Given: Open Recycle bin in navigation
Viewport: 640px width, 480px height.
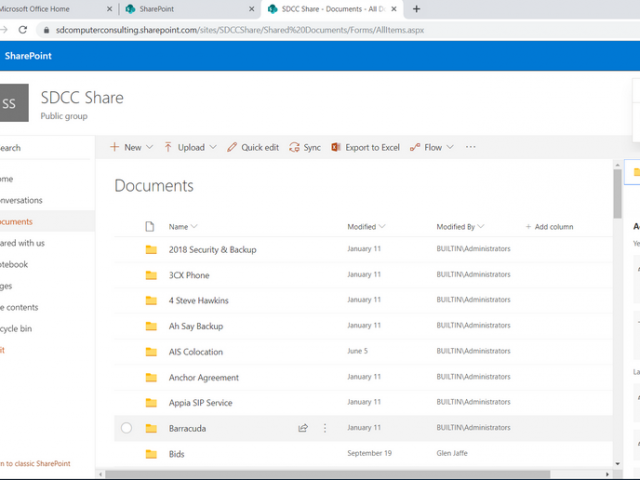Looking at the screenshot, I should click(16, 329).
